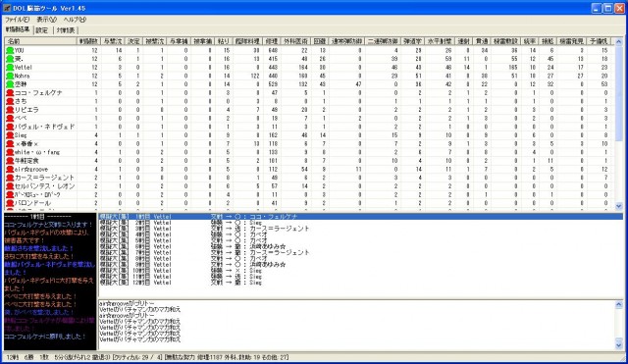Click the red enemy icon beside ココ・フェルケナ
Screen dimensions: 628x364
[x=10, y=93]
